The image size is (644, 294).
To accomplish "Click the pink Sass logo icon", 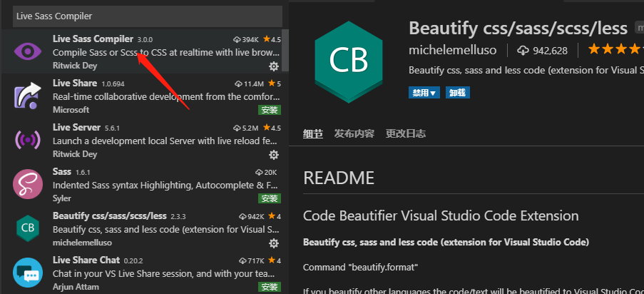I will tap(28, 184).
